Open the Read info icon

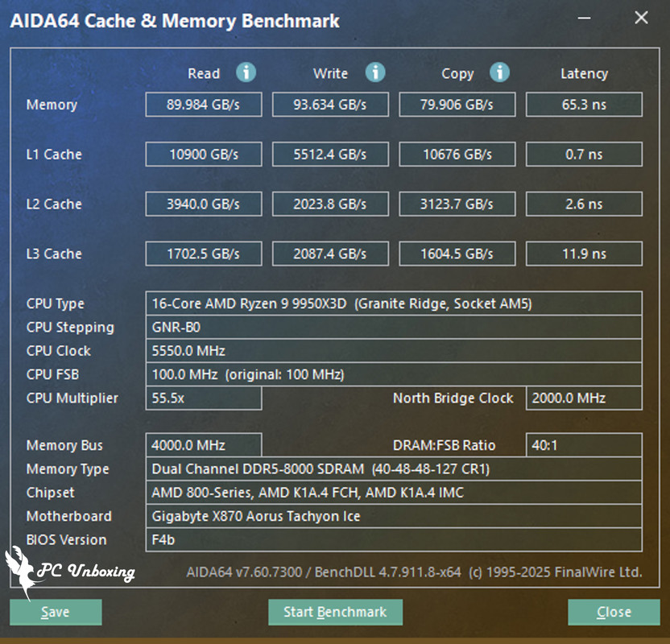(246, 72)
